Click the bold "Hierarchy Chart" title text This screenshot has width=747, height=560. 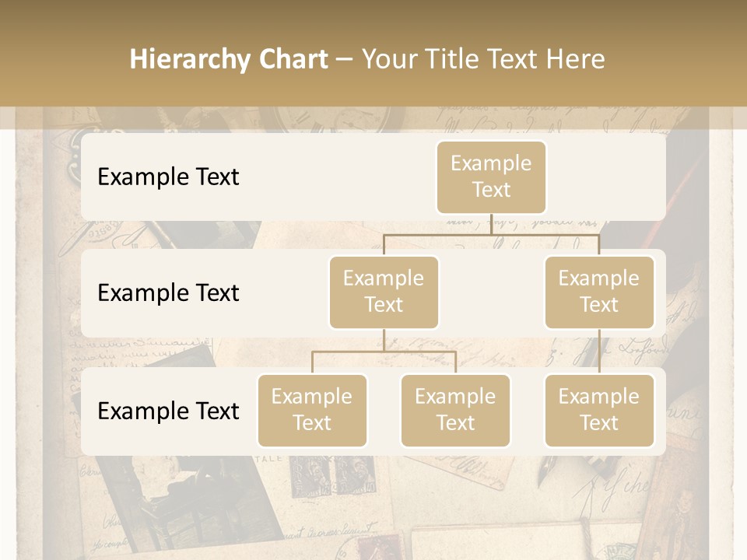229,59
